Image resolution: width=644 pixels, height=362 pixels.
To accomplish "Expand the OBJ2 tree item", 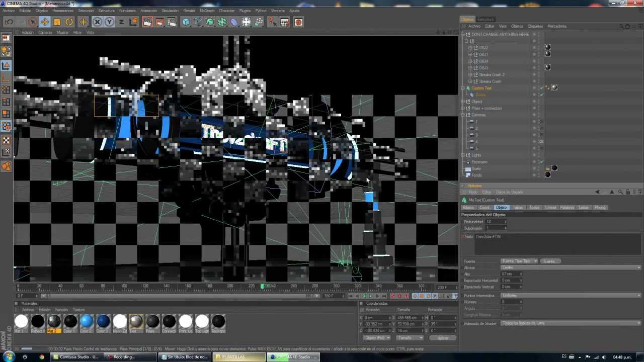I will [x=470, y=48].
